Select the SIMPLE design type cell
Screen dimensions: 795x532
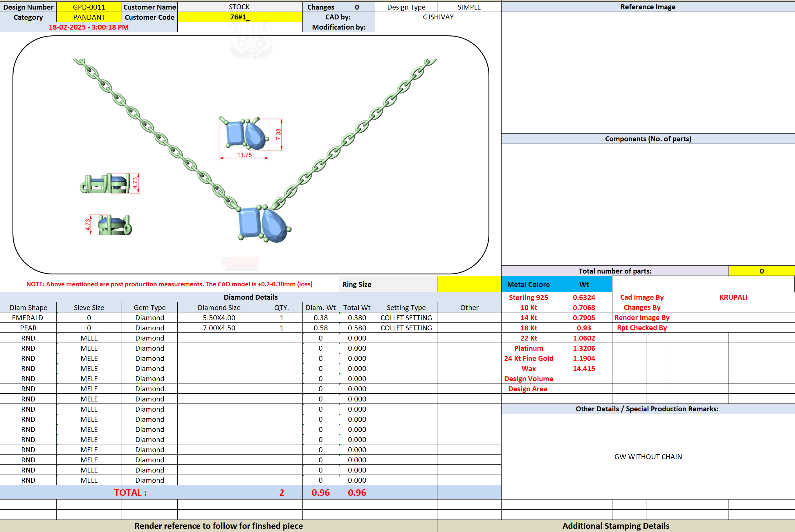[469, 7]
